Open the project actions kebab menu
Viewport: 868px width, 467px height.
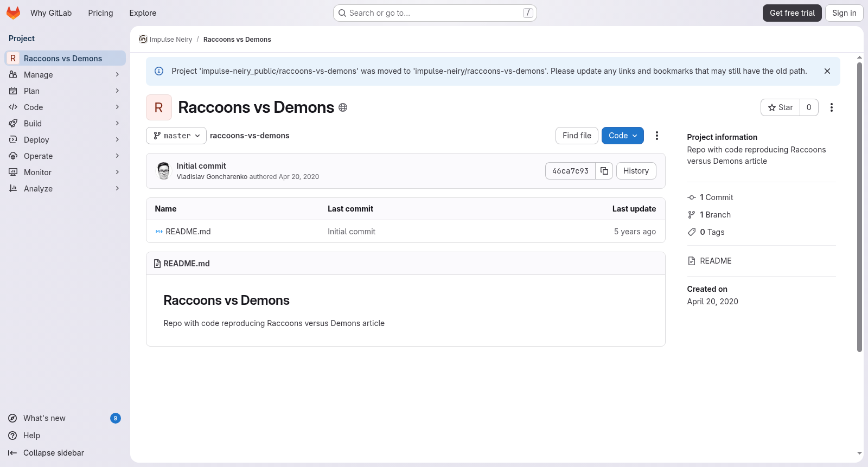(x=832, y=107)
